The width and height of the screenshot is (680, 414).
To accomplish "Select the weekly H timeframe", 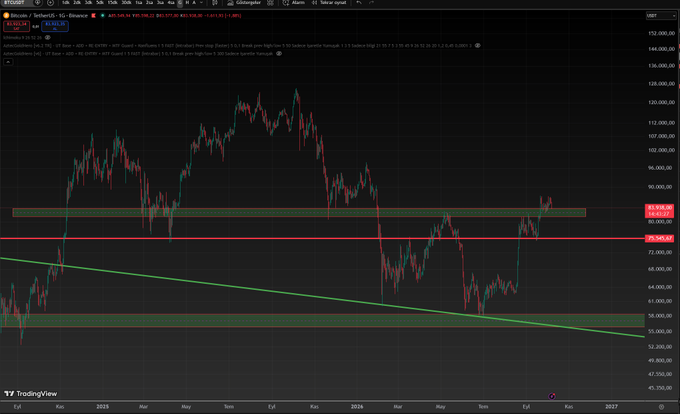I will [x=187, y=3].
